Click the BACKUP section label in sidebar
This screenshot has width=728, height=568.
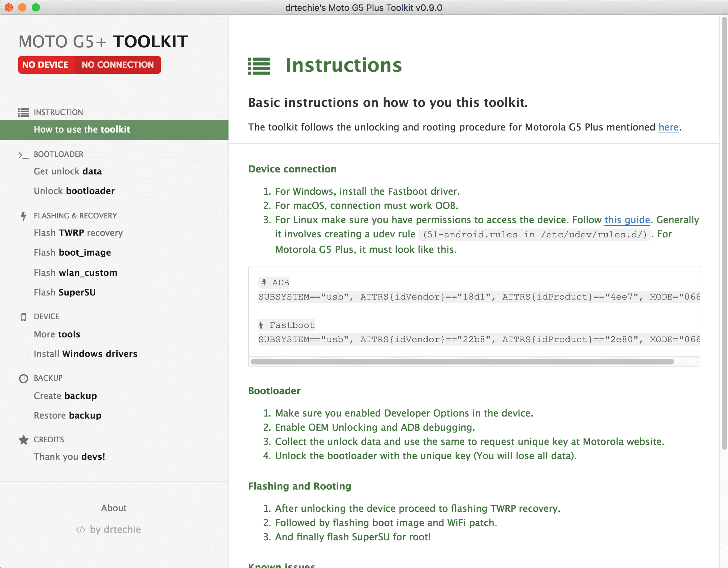(48, 378)
